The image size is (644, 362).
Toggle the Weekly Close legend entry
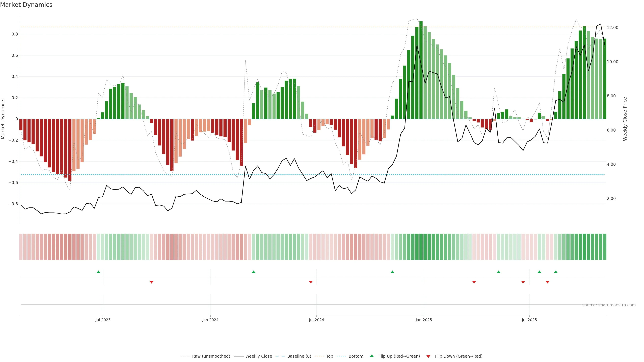(258, 356)
